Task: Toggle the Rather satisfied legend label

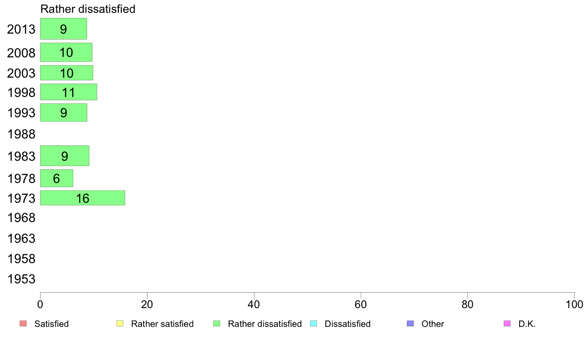Action: click(162, 324)
